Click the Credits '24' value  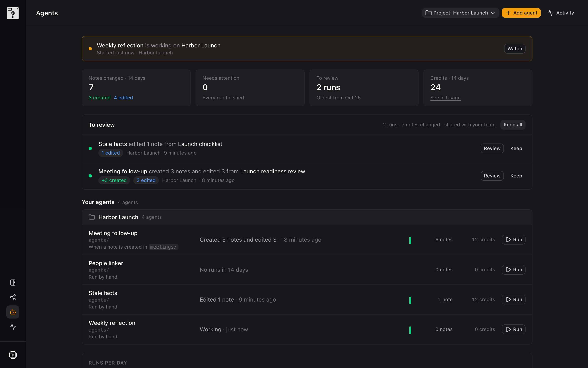click(435, 87)
